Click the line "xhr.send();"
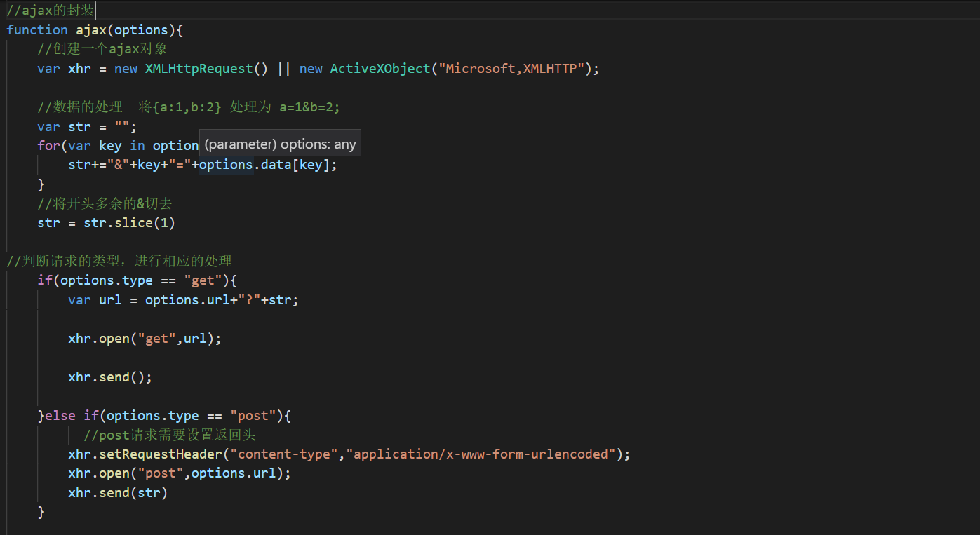 coord(110,377)
